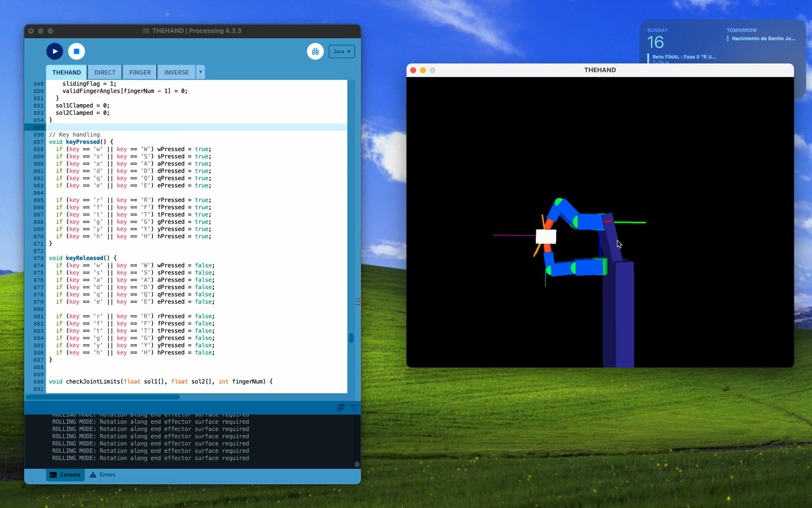Close the THEHAND sketch output window
The height and width of the screenshot is (508, 812).
tap(413, 70)
